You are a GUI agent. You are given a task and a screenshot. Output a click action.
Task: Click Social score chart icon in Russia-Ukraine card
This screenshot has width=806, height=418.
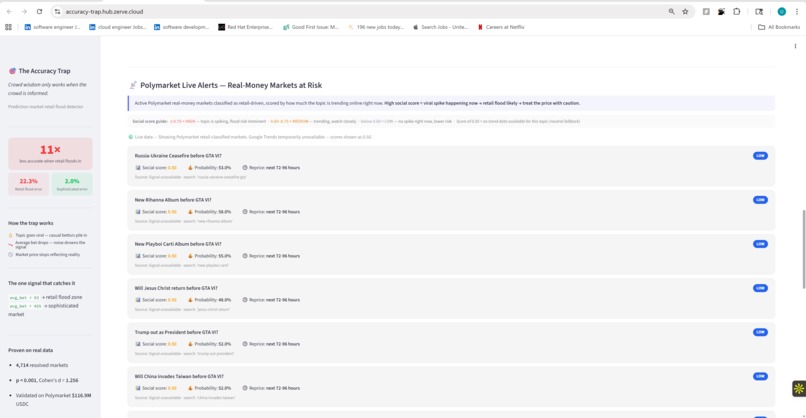[x=138, y=168]
